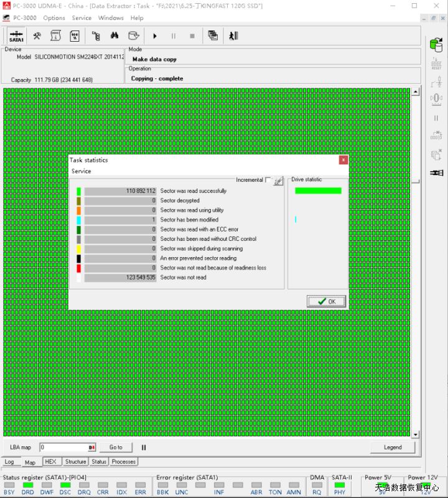Viewport: 448px width, 498px height.
Task: Click the Go to button
Action: coord(116,447)
